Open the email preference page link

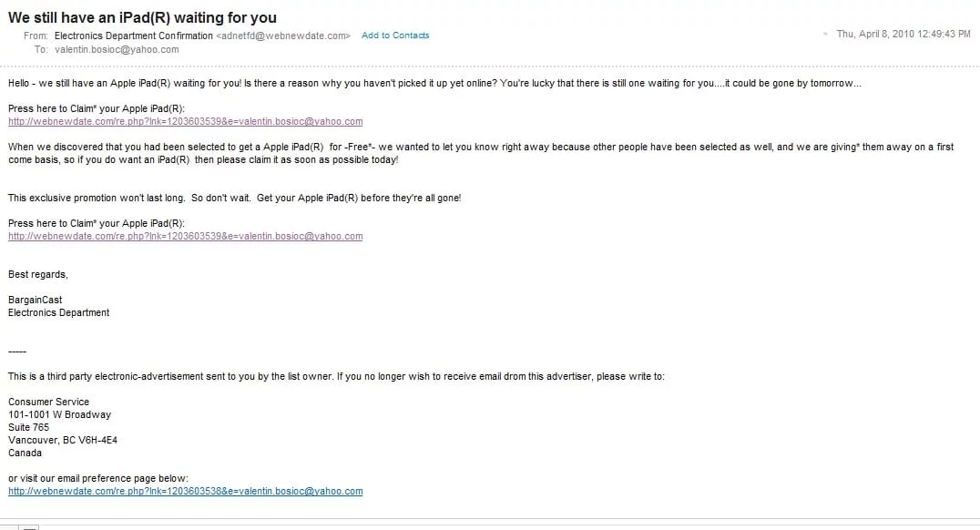(185, 491)
